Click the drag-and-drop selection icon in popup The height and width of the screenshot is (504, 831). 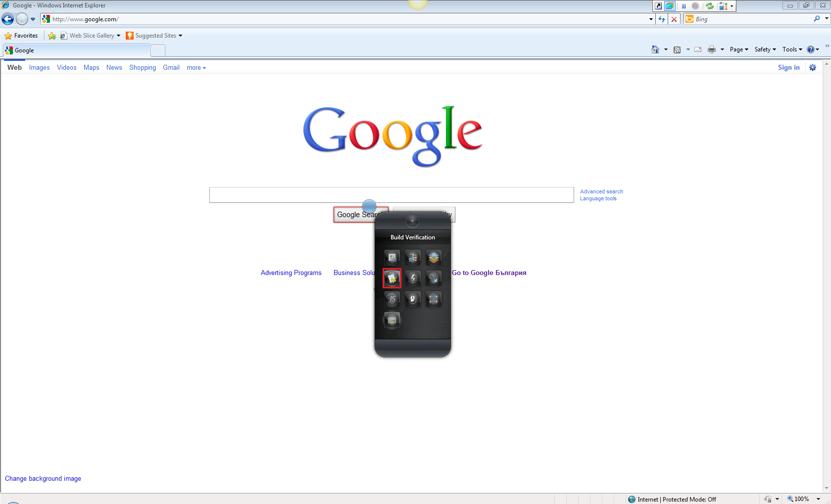[434, 278]
